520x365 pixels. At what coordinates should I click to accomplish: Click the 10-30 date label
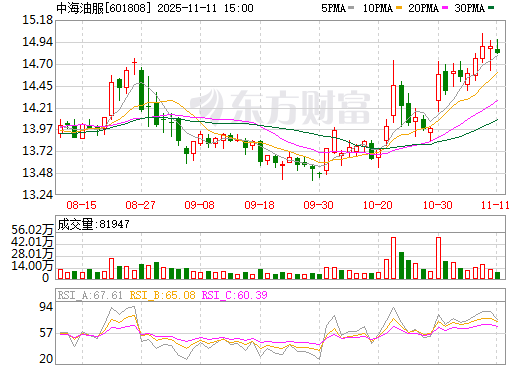(438, 205)
